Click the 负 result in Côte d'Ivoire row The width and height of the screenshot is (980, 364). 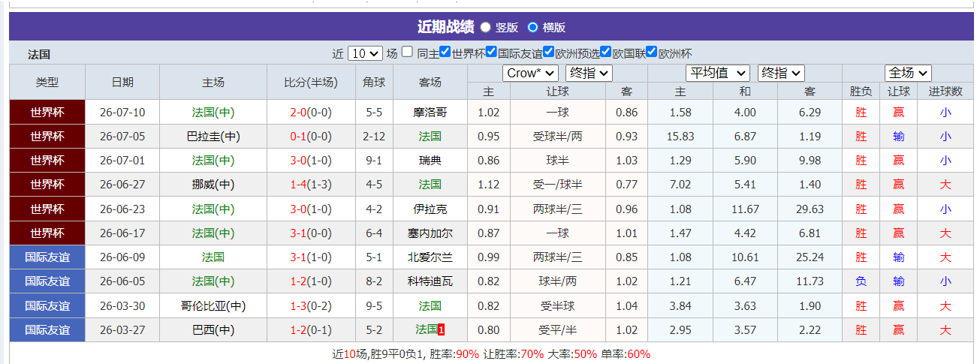pyautogui.click(x=861, y=281)
